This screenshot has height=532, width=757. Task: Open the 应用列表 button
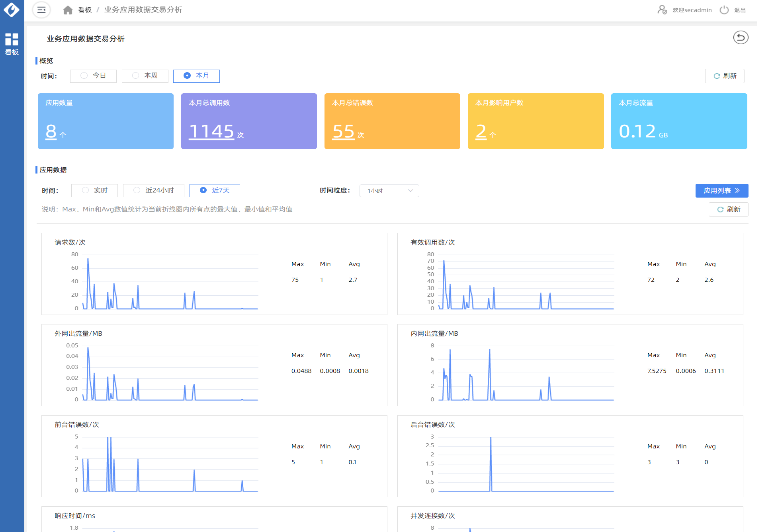[721, 191]
